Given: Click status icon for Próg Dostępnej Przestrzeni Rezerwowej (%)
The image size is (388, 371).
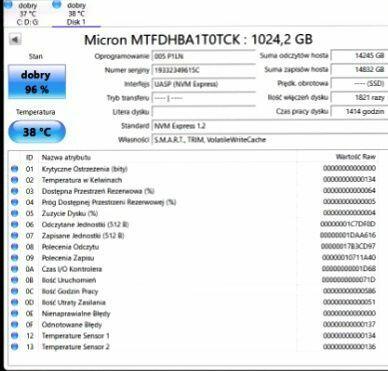Looking at the screenshot, I should pyautogui.click(x=14, y=202).
